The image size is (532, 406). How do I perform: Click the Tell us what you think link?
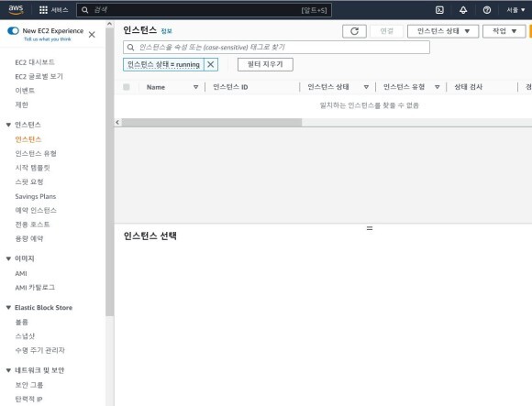pyautogui.click(x=48, y=39)
